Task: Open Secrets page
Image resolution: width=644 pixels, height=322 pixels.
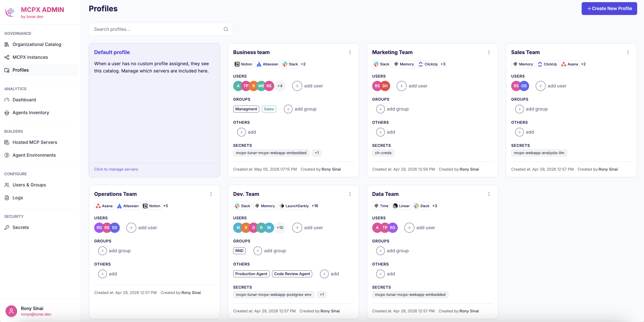Action: [x=40, y=227]
